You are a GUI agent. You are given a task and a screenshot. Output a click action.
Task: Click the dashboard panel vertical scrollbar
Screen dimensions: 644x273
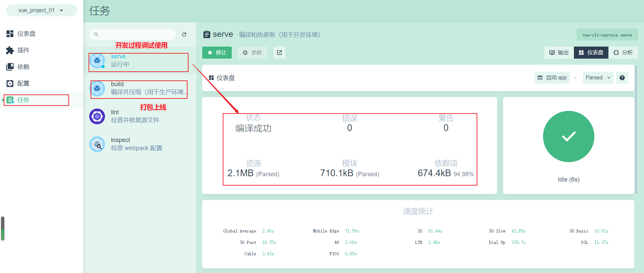[636, 130]
